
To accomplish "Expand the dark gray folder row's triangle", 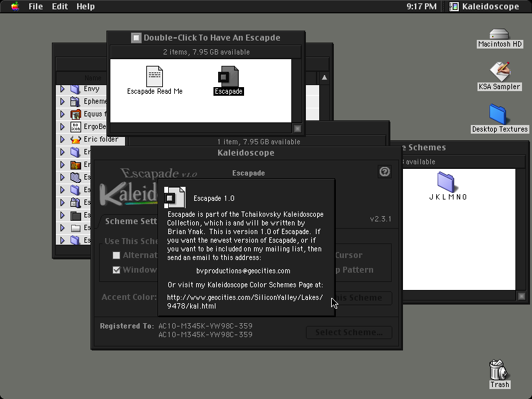I will [63, 215].
